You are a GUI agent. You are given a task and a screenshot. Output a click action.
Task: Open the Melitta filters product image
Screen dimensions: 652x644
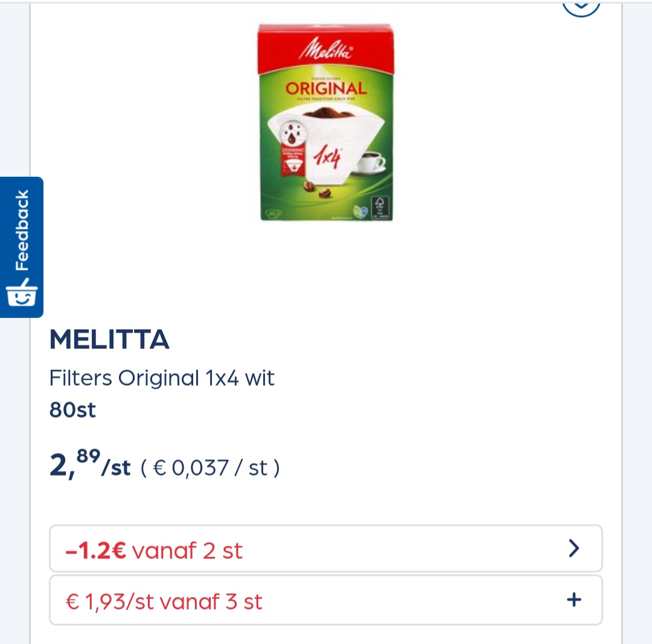(325, 123)
